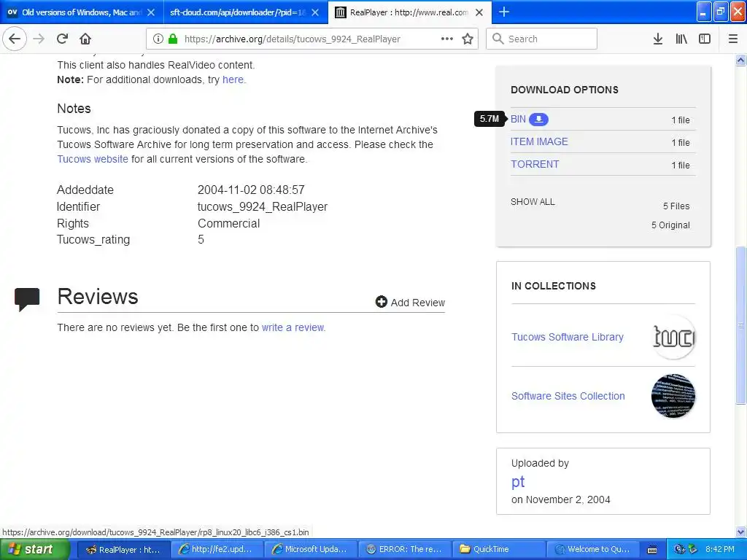Open Tucows Software Library collection
The height and width of the screenshot is (560, 747).
tap(568, 337)
